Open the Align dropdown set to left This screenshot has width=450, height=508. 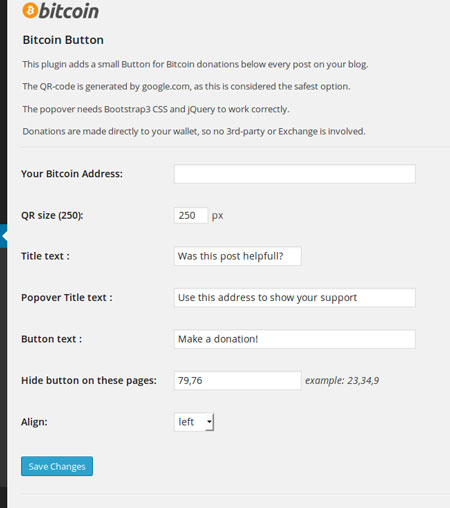[194, 422]
